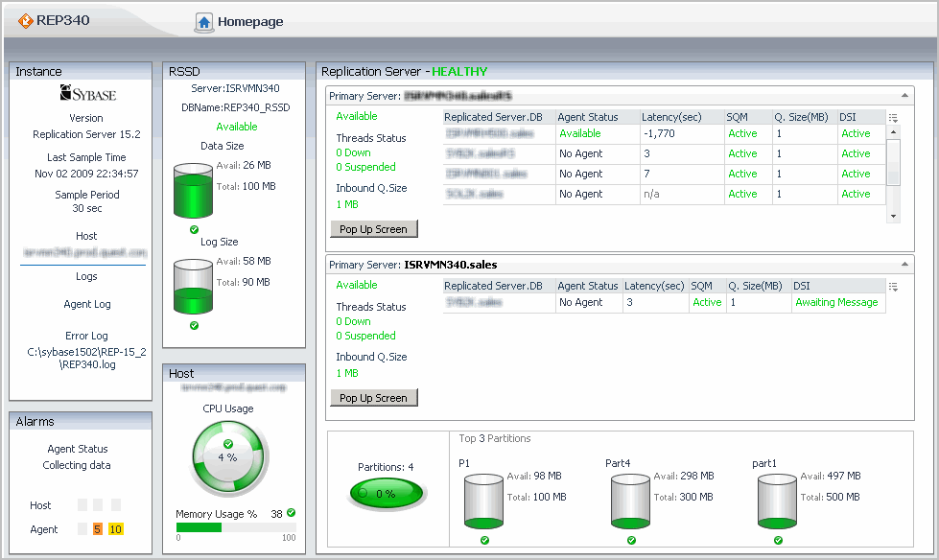
Task: Click the second Pop Up Screen button
Action: (374, 398)
